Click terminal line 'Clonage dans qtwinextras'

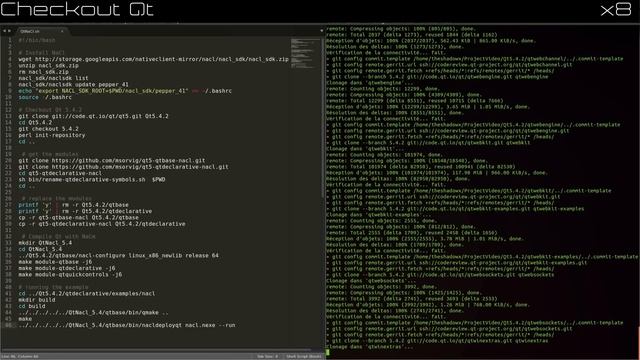point(370,347)
